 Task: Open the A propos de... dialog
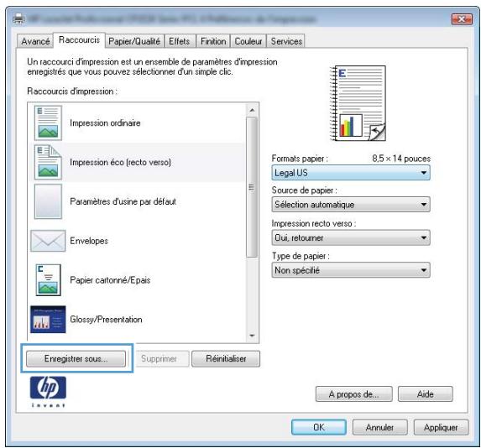353,394
